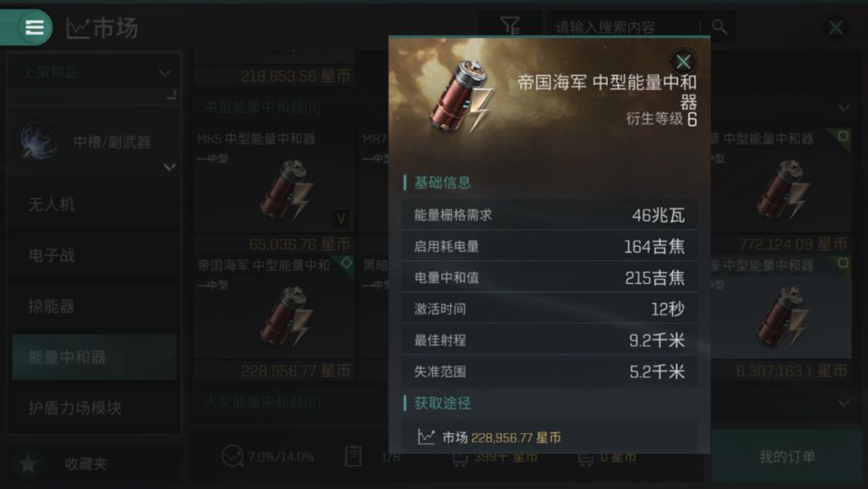Click the search magnifier icon
868x489 pixels.
pyautogui.click(x=719, y=26)
